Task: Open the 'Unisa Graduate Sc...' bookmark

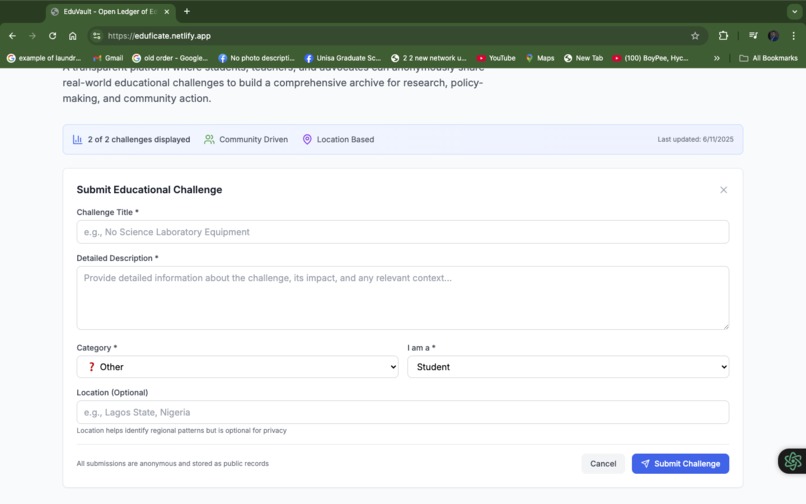Action: (x=343, y=58)
